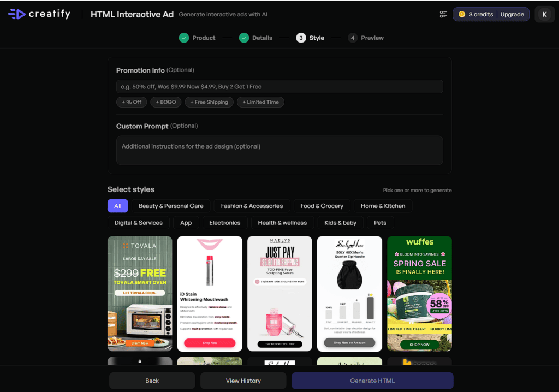Go to the Details step label

[262, 38]
